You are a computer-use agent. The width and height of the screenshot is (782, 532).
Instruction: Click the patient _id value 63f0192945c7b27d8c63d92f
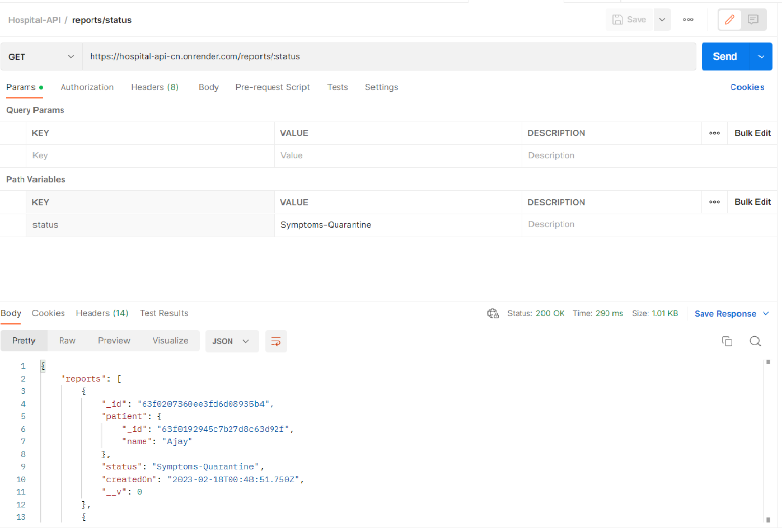pos(223,429)
